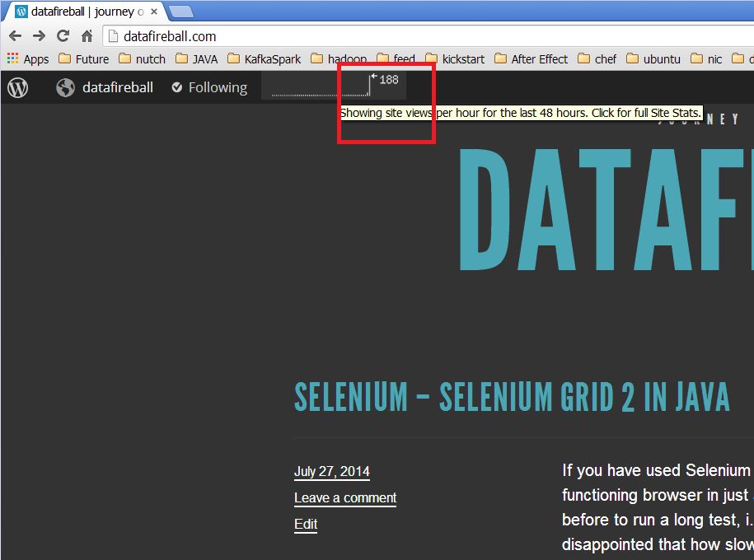Open the Apps shortcut in bookmarks bar

pos(27,59)
